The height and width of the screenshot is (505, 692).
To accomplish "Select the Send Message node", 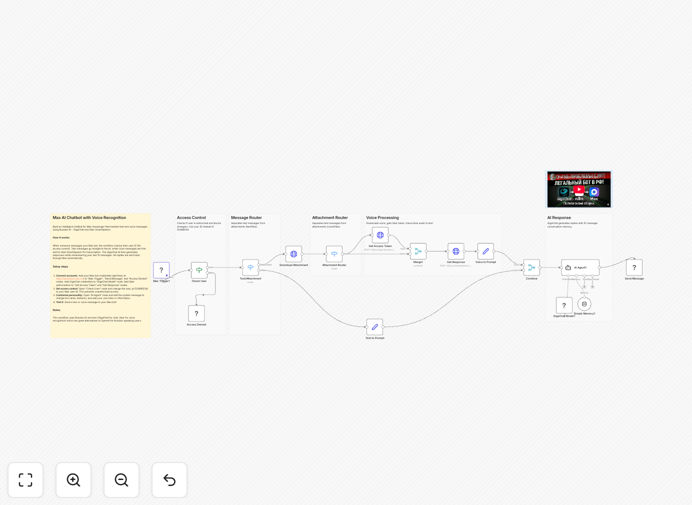I will pyautogui.click(x=634, y=268).
